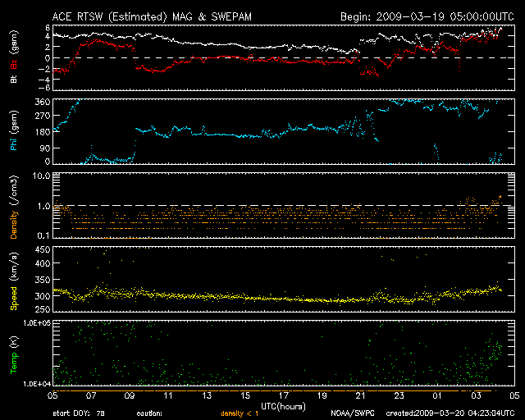The height and width of the screenshot is (420, 525).
Task: Click the 1.0E+04 tick on Temp axis
Action: coord(34,384)
